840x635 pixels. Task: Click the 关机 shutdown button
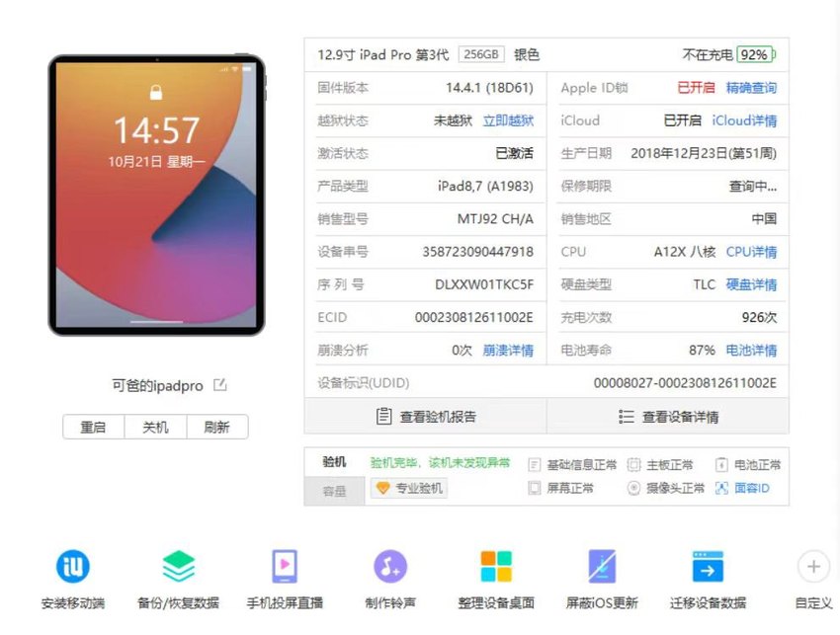coord(155,428)
